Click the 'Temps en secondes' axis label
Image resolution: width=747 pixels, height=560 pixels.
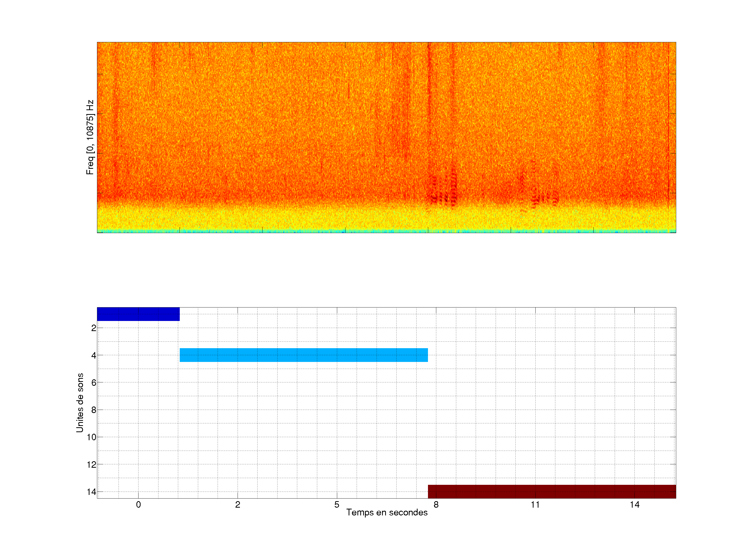tap(387, 512)
